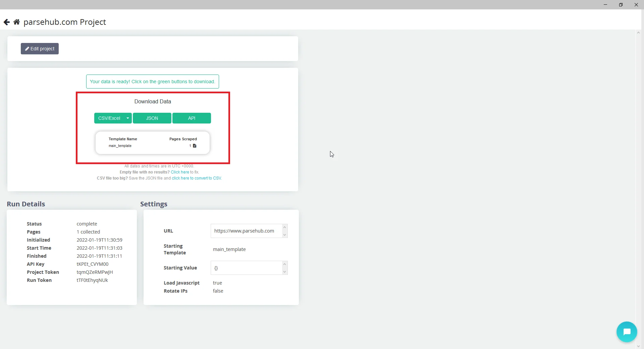Select the API Key value tKPEt_CVYM00
The image size is (644, 349).
pos(93,264)
